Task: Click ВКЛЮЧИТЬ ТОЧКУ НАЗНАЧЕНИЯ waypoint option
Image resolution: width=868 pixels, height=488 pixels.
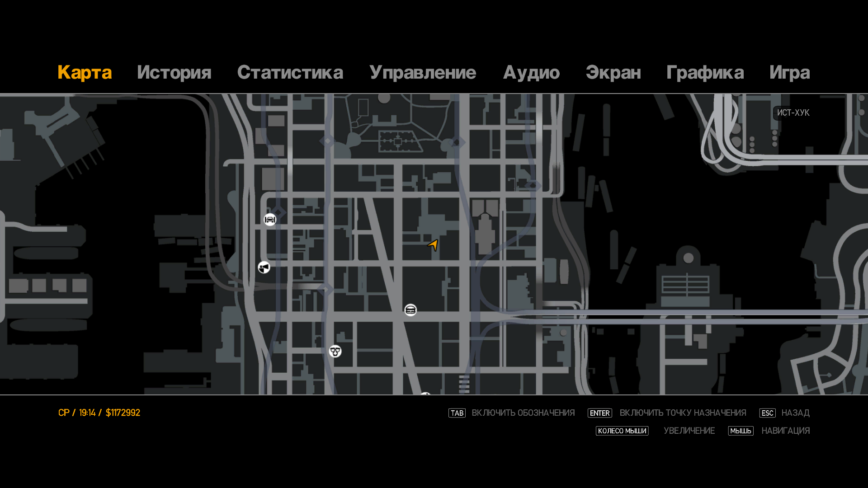Action: point(682,413)
